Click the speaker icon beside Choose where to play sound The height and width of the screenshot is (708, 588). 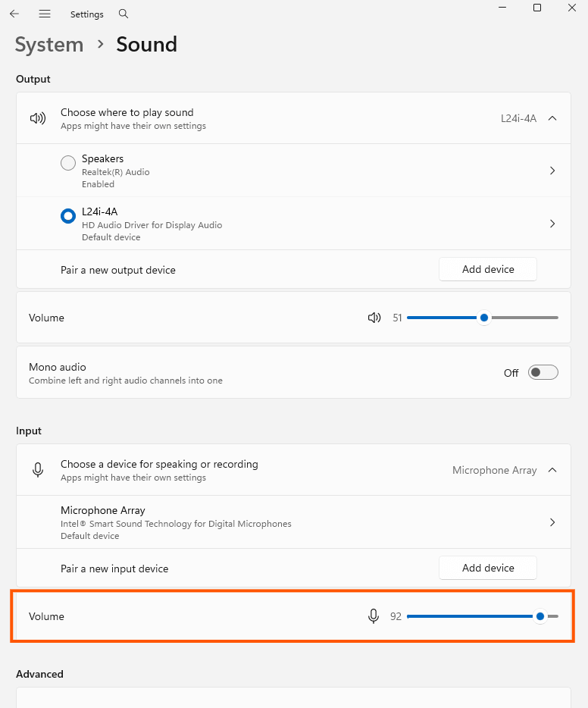37,118
